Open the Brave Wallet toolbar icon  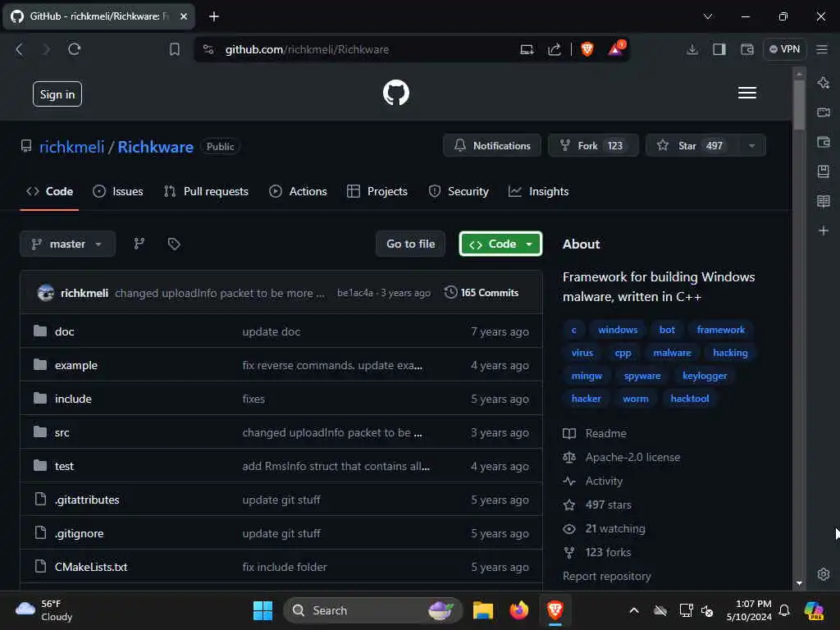pyautogui.click(x=746, y=49)
